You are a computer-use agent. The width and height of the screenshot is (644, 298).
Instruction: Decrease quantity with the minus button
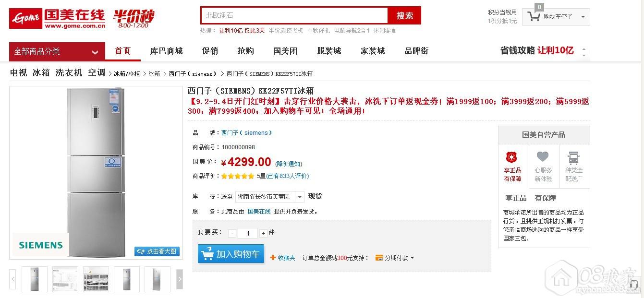coord(232,234)
